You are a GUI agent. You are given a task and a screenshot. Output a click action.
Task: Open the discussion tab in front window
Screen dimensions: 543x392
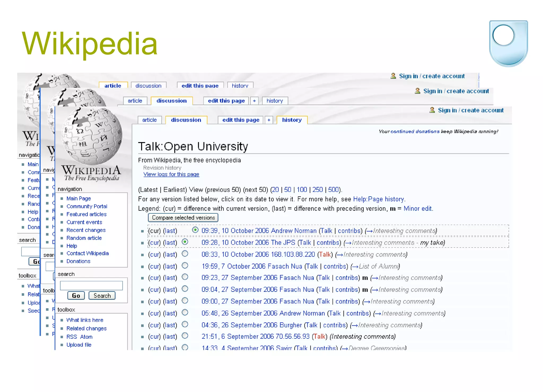pyautogui.click(x=186, y=120)
